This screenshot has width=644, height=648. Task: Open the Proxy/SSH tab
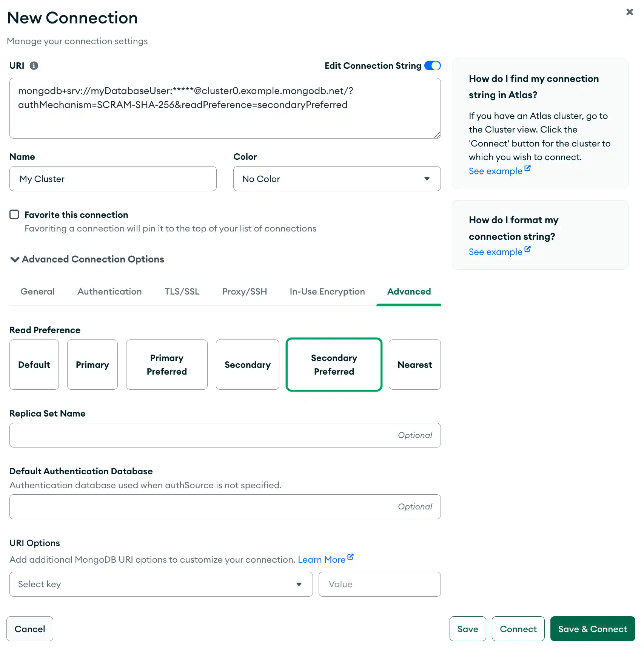(x=245, y=291)
